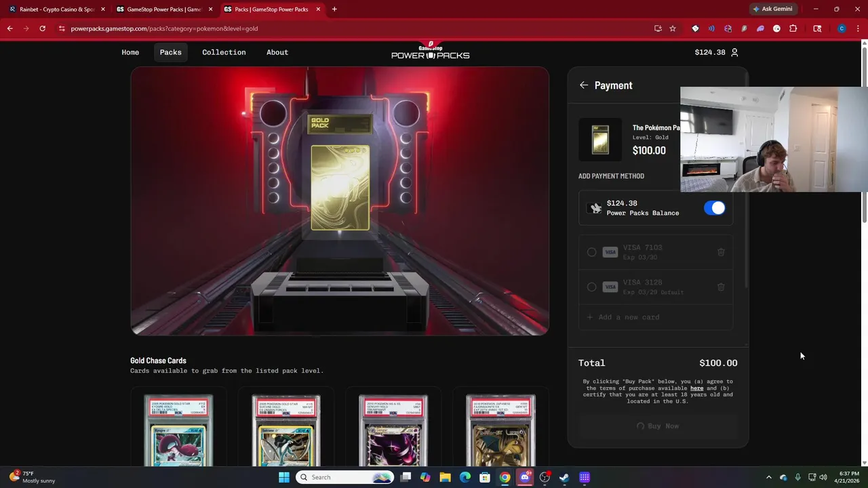Open the terms of purchase 'here' link
Image resolution: width=868 pixels, height=488 pixels.
pos(696,388)
